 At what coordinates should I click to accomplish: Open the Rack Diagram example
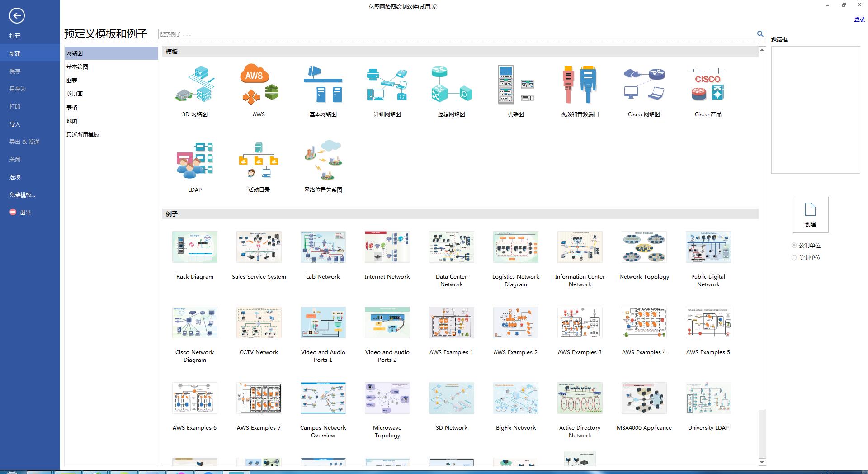tap(195, 247)
